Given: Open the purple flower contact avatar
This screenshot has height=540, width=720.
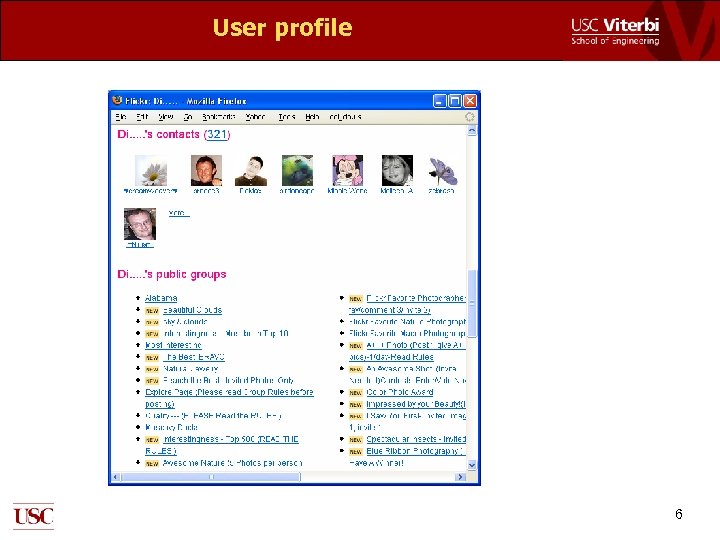Looking at the screenshot, I should (x=442, y=170).
